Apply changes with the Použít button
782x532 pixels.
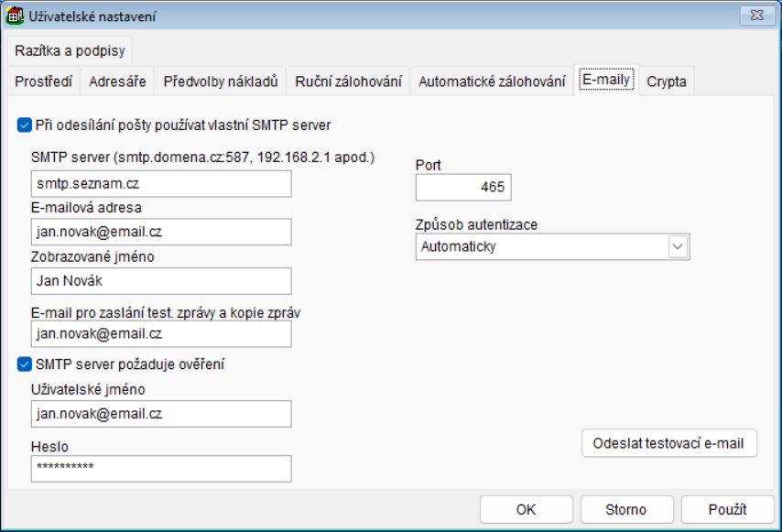(x=727, y=510)
